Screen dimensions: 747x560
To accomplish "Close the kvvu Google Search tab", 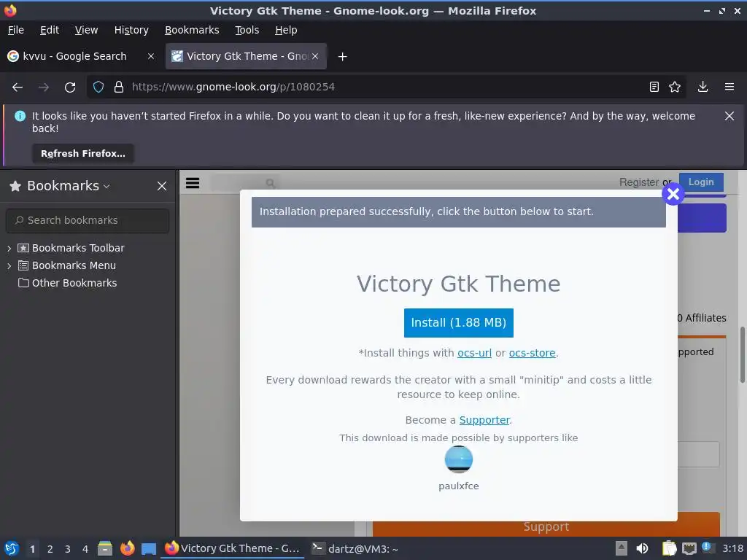I will click(151, 56).
